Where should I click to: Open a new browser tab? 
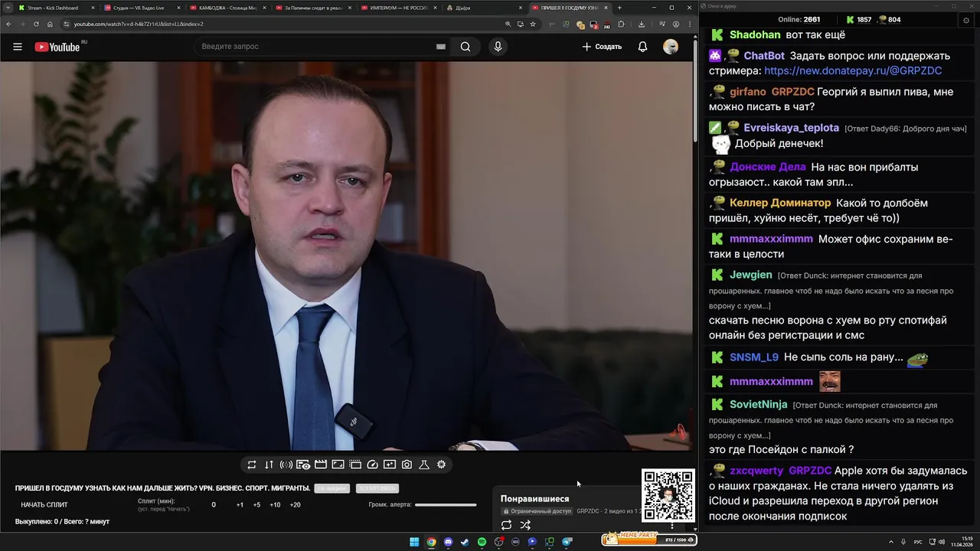[619, 8]
